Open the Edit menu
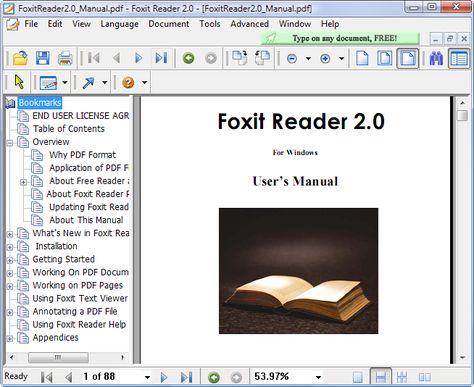The image size is (474, 387). click(x=55, y=24)
